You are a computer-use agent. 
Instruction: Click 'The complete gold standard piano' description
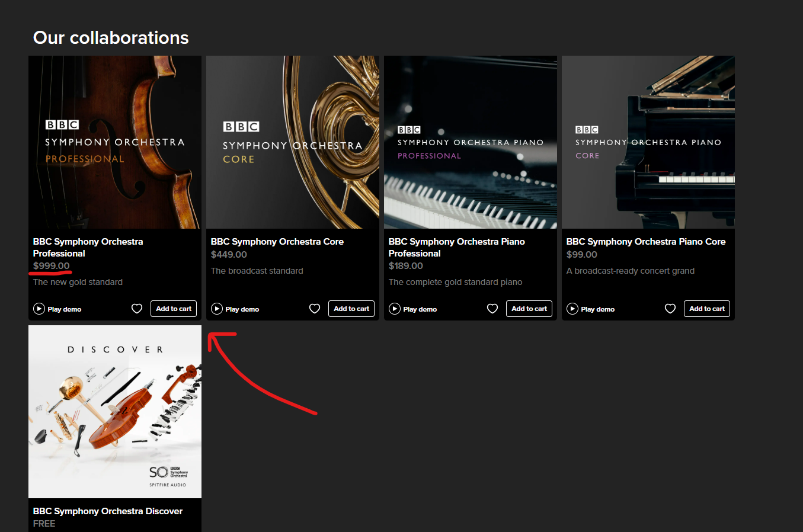[x=456, y=282]
